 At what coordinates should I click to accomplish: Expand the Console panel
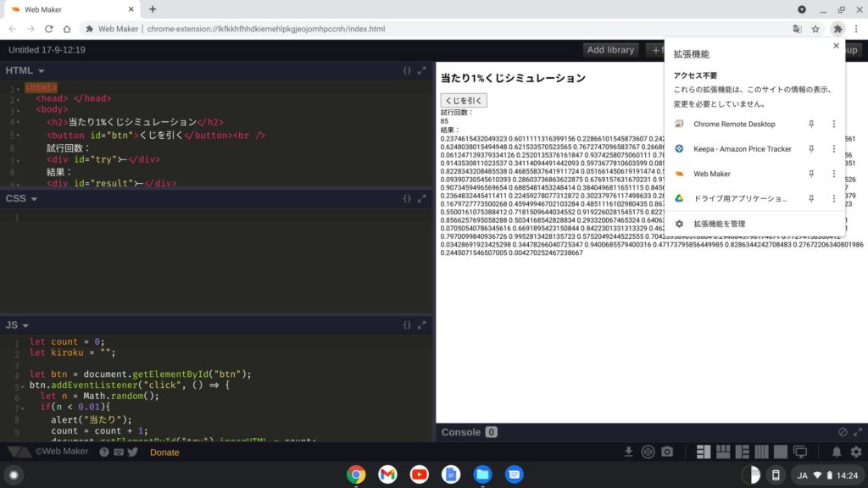coord(858,432)
